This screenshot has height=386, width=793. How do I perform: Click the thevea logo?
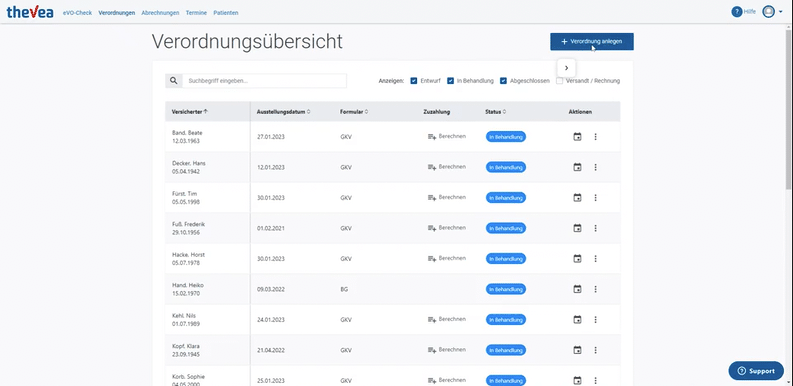pyautogui.click(x=30, y=12)
